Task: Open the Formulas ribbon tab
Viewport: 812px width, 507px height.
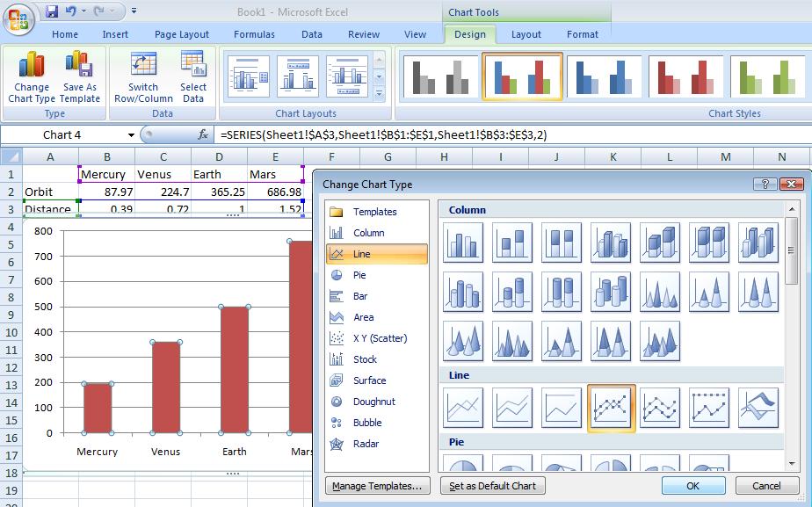Action: pyautogui.click(x=254, y=34)
